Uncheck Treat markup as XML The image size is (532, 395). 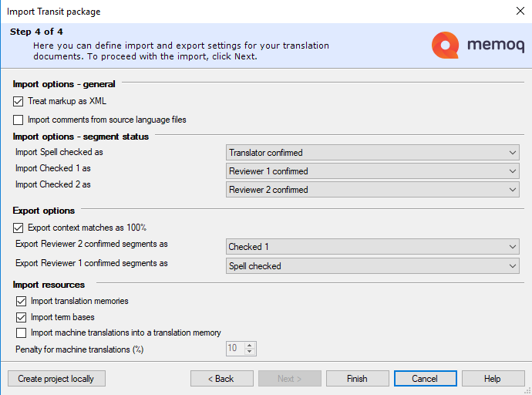coord(19,101)
